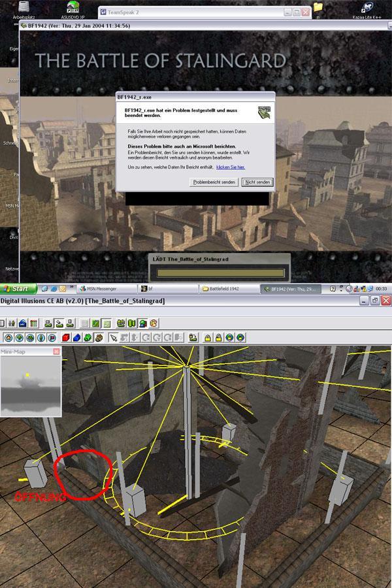The width and height of the screenshot is (392, 588).
Task: Click the colored dots grid toolbar icon
Action: [33, 323]
